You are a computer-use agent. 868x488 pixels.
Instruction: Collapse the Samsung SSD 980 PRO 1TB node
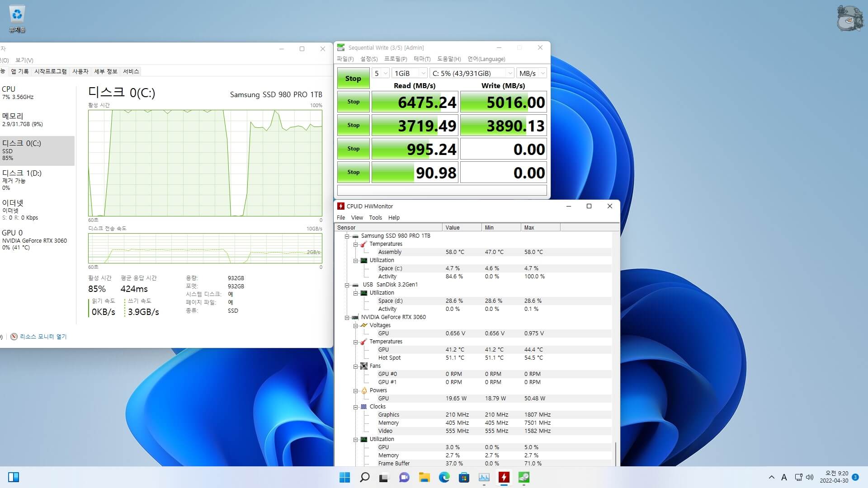point(347,236)
